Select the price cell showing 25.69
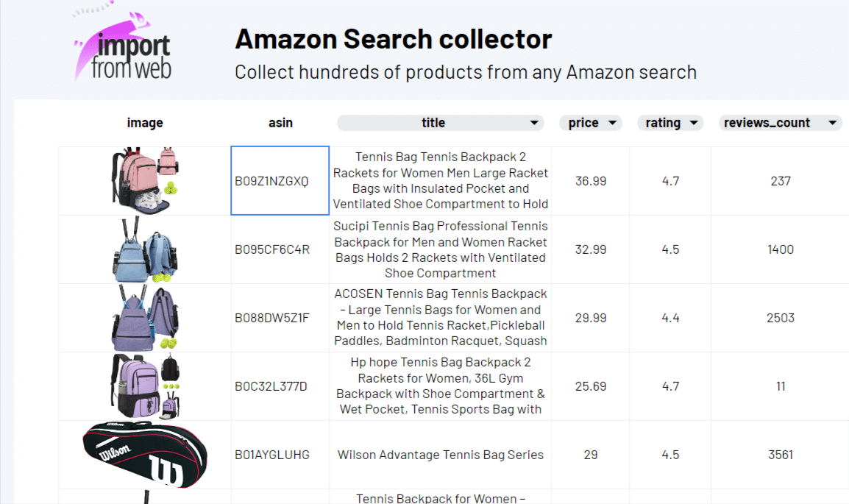This screenshot has height=504, width=849. (591, 386)
